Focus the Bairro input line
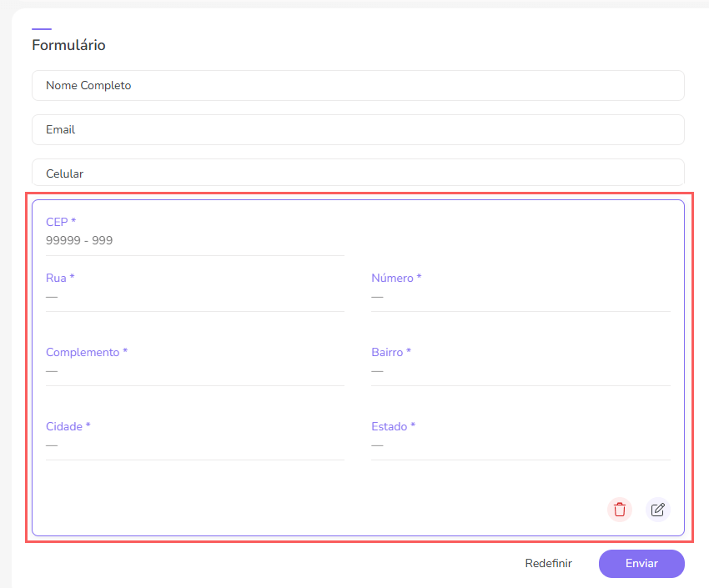 point(520,371)
